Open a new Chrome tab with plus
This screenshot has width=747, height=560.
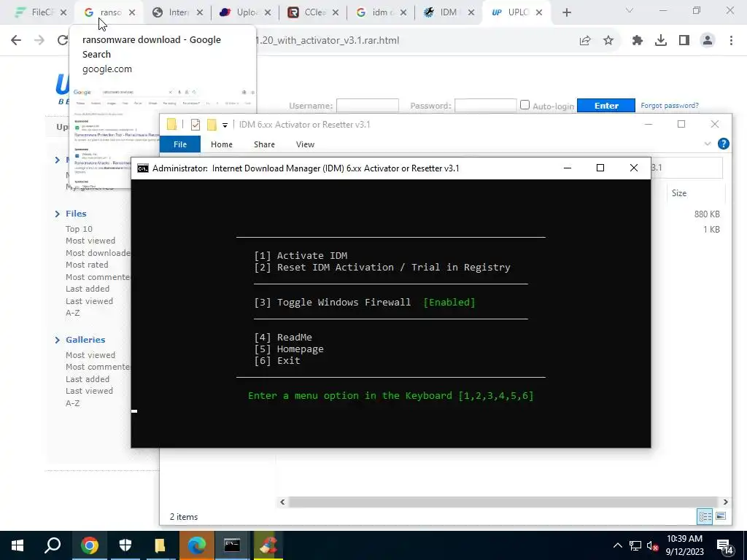566,13
